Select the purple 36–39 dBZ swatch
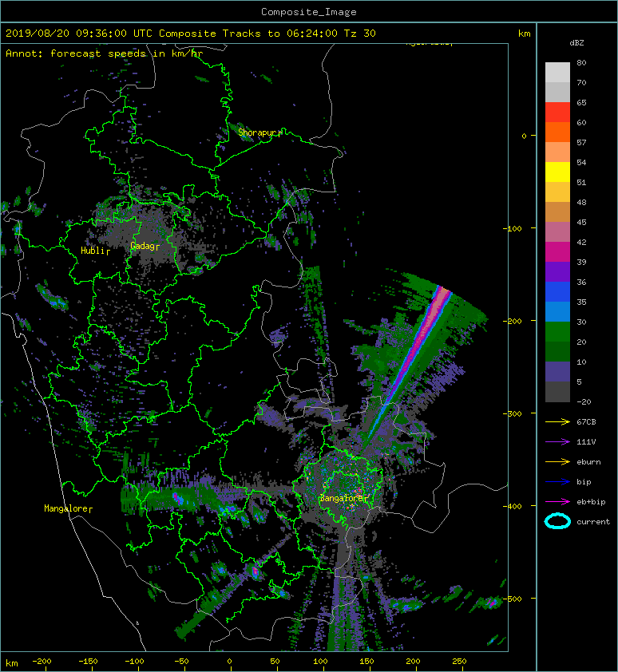The image size is (618, 672). (557, 271)
